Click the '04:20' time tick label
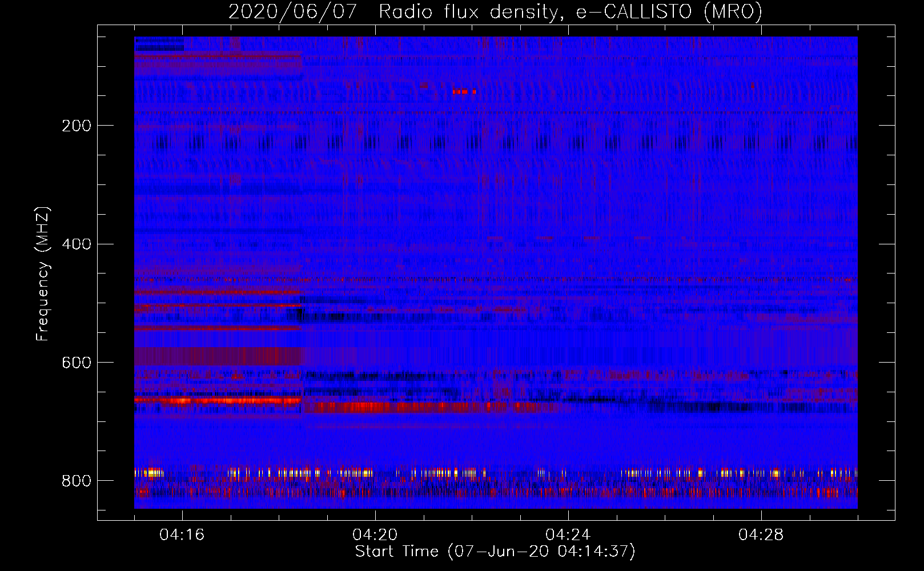Image resolution: width=924 pixels, height=571 pixels. (375, 535)
